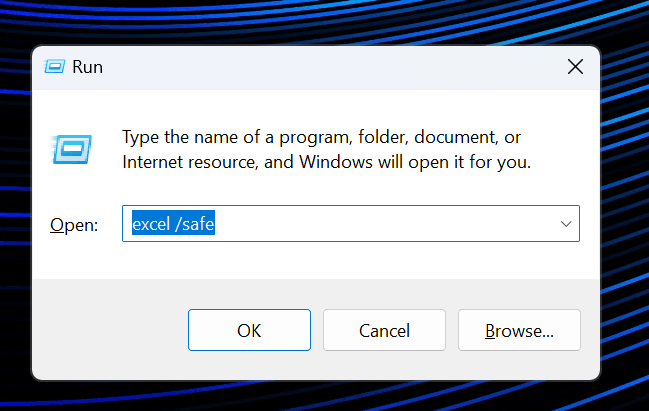Click the "Run" window title text
Viewport: 649px width, 411px height.
tap(87, 68)
